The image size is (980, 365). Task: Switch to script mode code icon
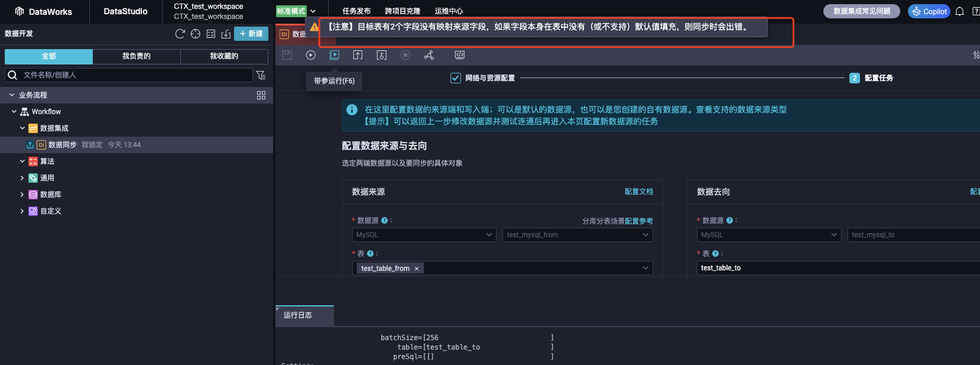(x=460, y=55)
